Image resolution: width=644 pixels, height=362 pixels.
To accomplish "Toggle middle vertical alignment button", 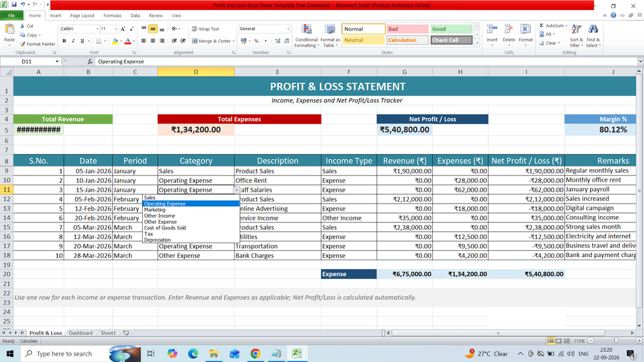I will [x=153, y=29].
